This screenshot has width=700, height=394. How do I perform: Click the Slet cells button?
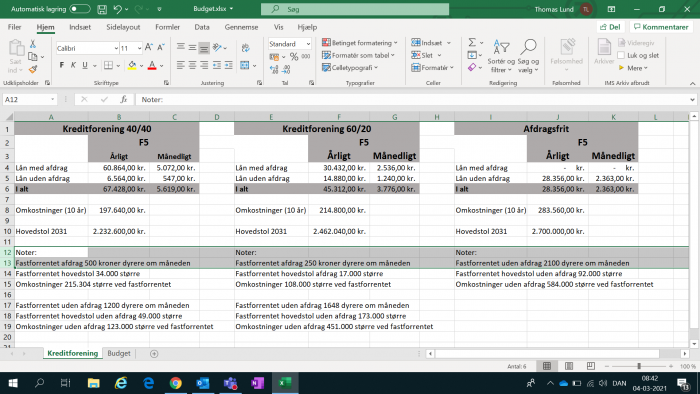[426, 55]
